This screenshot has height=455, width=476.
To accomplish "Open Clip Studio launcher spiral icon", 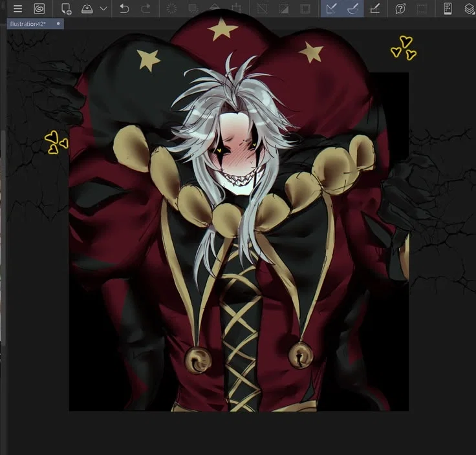I will point(39,8).
